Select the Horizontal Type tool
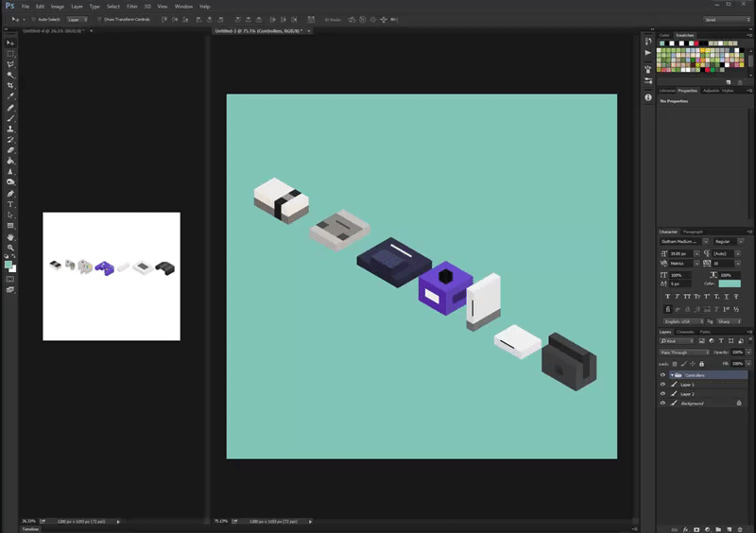This screenshot has width=756, height=533. point(10,204)
